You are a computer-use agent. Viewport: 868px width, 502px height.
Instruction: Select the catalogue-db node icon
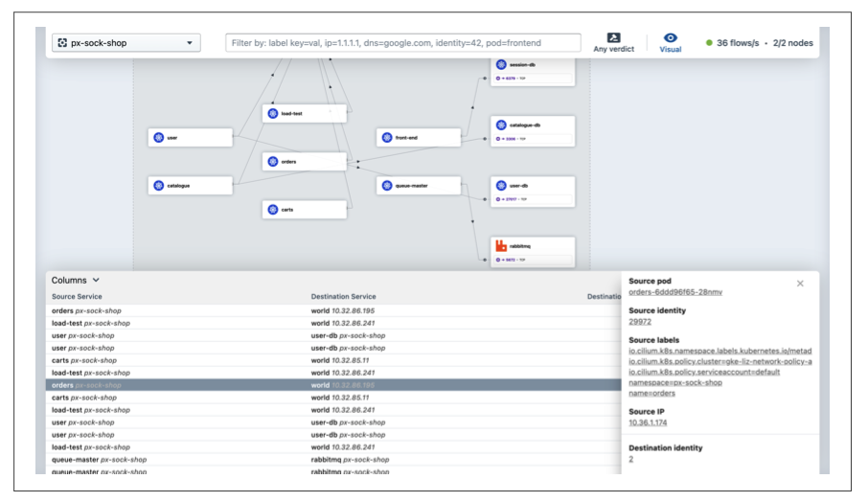point(501,125)
